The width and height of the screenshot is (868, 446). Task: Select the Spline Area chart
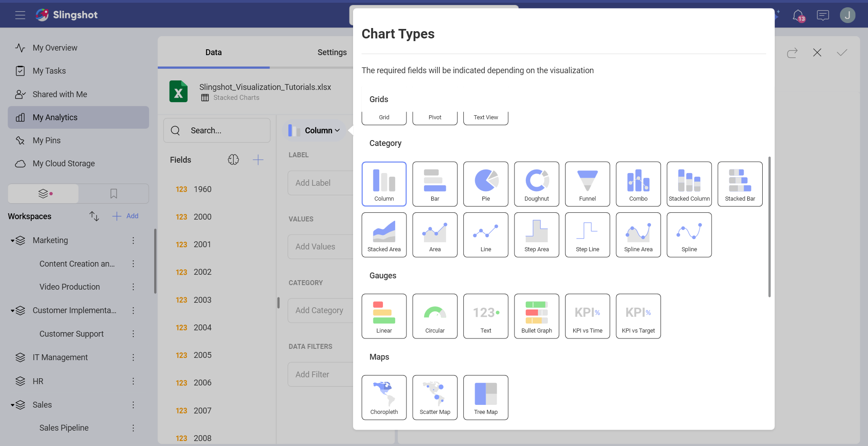point(638,235)
